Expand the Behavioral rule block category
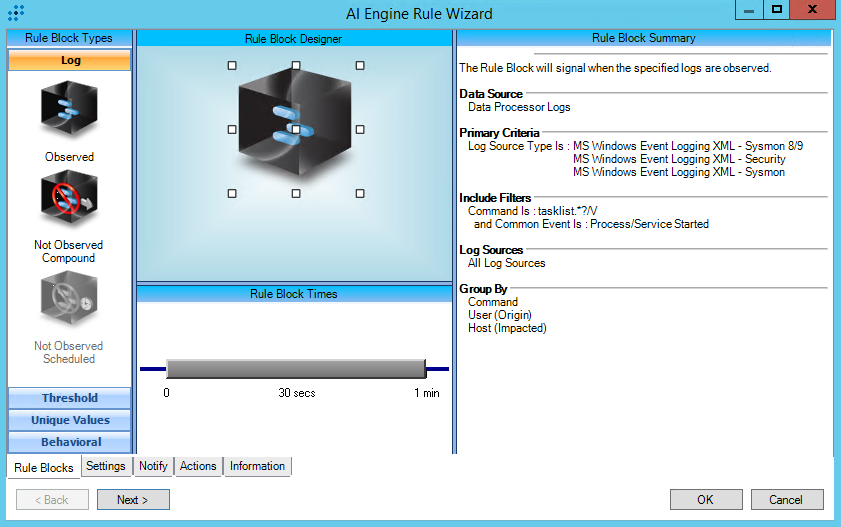 [x=70, y=442]
